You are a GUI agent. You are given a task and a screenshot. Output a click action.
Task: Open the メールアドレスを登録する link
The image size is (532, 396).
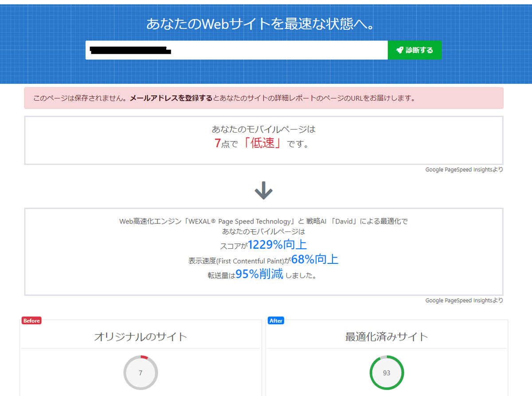(171, 98)
